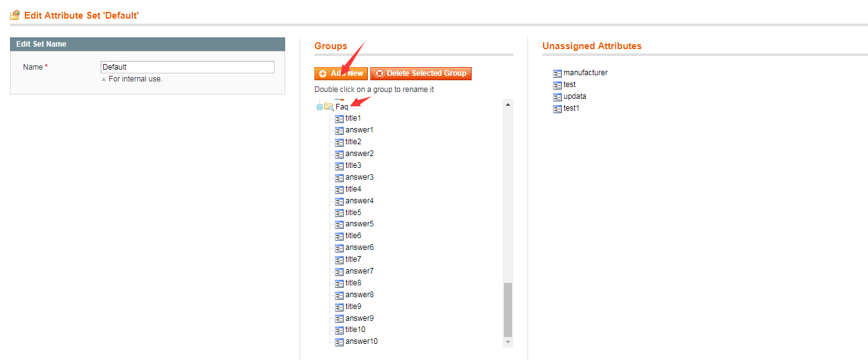Click the page header package icon
The width and height of the screenshot is (868, 360).
point(14,15)
